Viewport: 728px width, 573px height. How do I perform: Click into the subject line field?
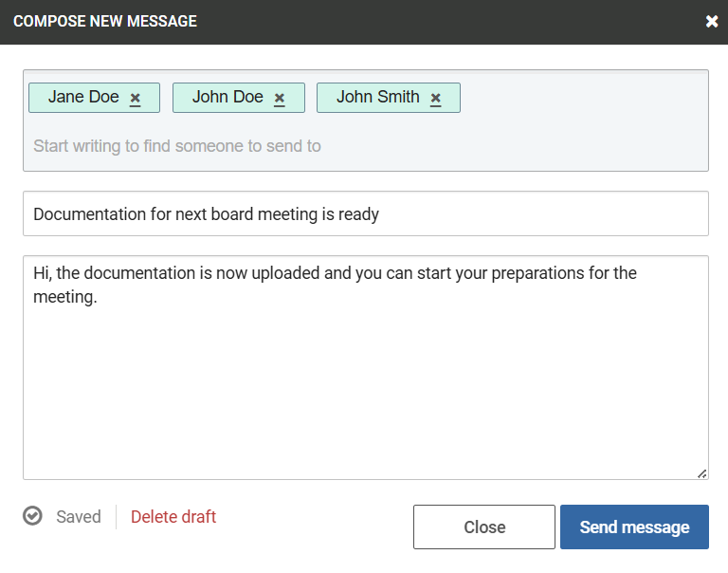point(366,213)
